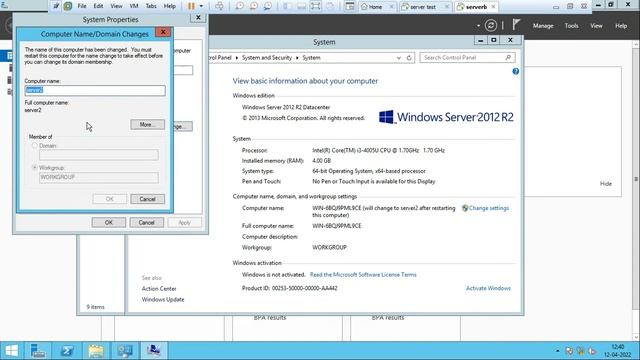Viewport: 640px width, 360px height.
Task: Go to System and Security breadcrumb
Action: 267,58
